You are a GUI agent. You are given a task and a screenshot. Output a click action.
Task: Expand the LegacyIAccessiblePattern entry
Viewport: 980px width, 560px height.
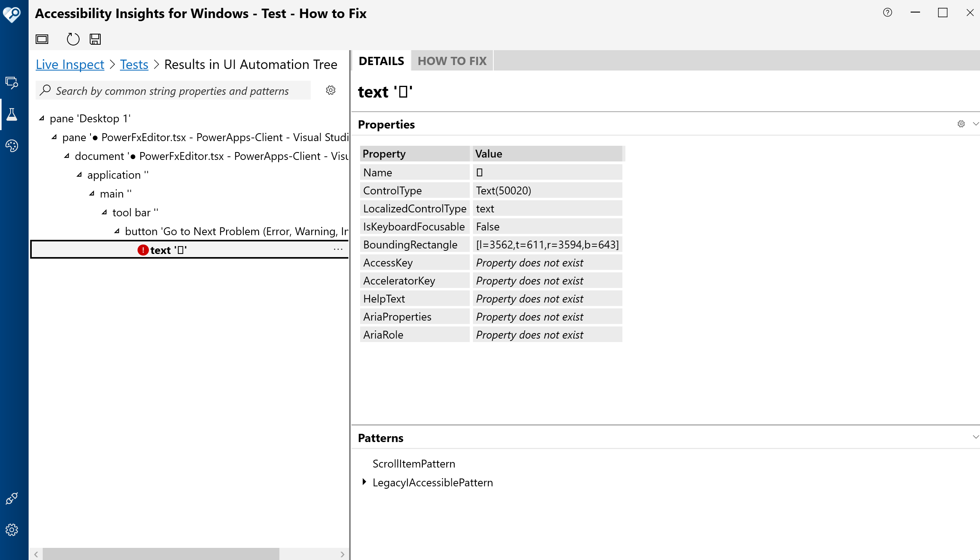[x=364, y=482]
